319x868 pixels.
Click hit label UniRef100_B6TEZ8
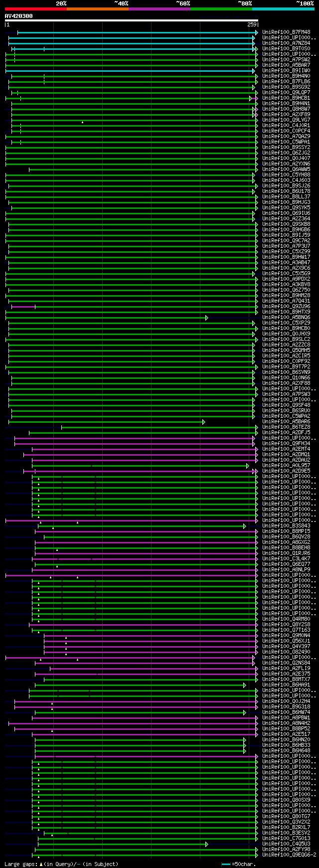point(286,427)
